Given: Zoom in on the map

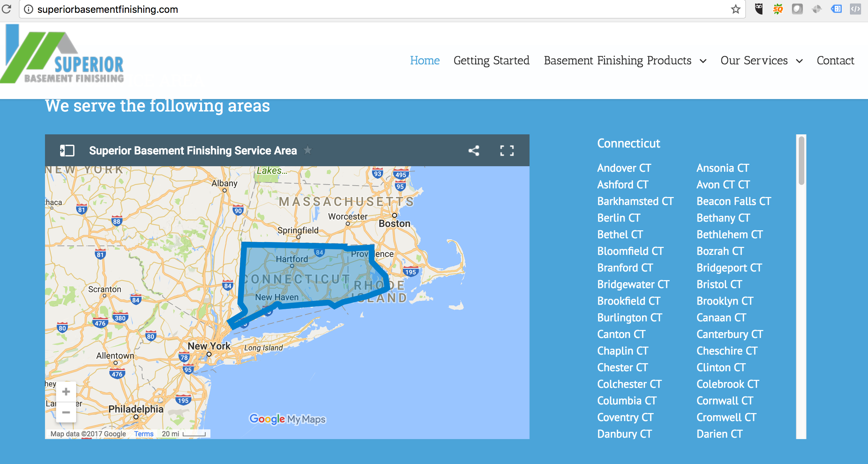Looking at the screenshot, I should (x=66, y=392).
